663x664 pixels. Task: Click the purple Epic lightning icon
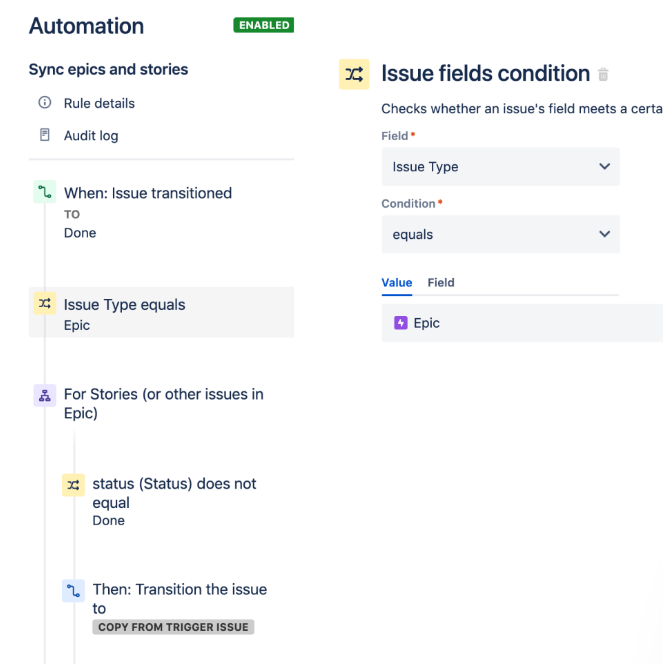click(x=401, y=323)
